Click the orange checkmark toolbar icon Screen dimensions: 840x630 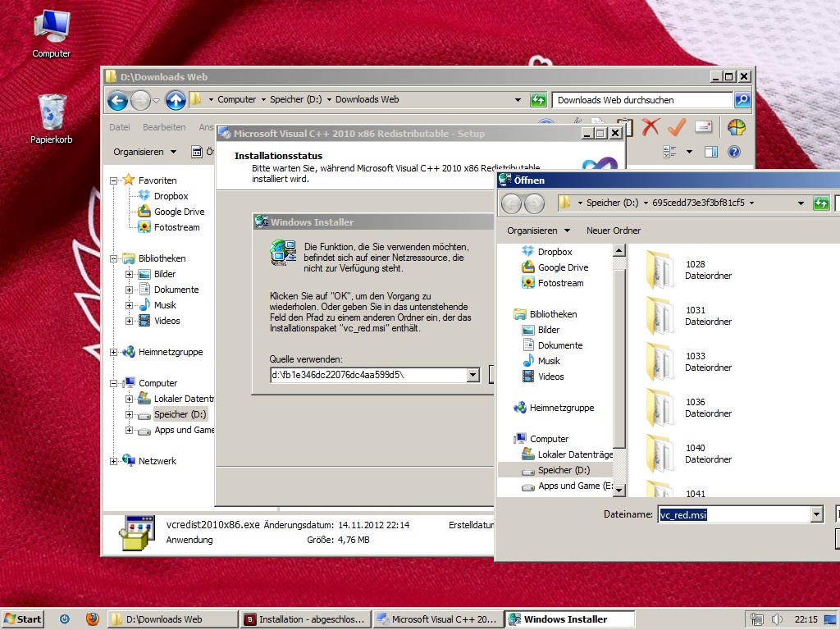(677, 127)
